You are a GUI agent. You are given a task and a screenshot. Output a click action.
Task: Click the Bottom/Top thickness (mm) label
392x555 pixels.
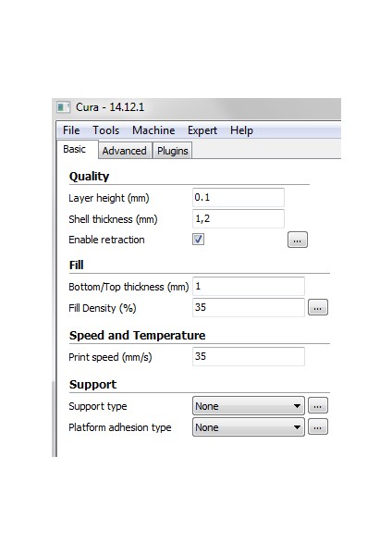[x=129, y=287]
